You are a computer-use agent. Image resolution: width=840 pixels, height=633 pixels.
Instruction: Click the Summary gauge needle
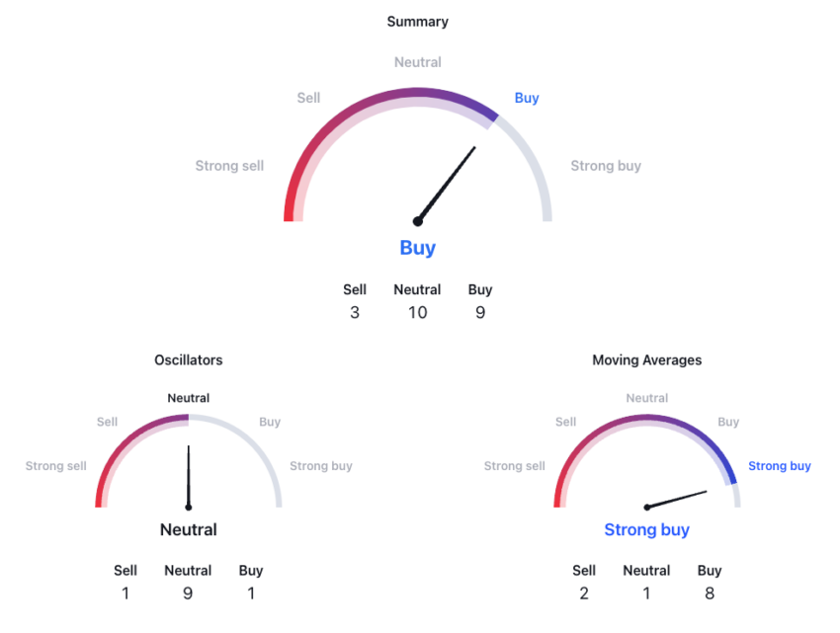(446, 185)
